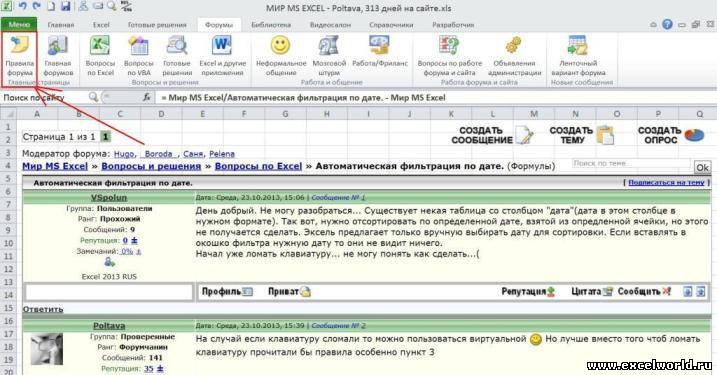Click the fx insert function icon
717x375 pixels.
point(146,97)
